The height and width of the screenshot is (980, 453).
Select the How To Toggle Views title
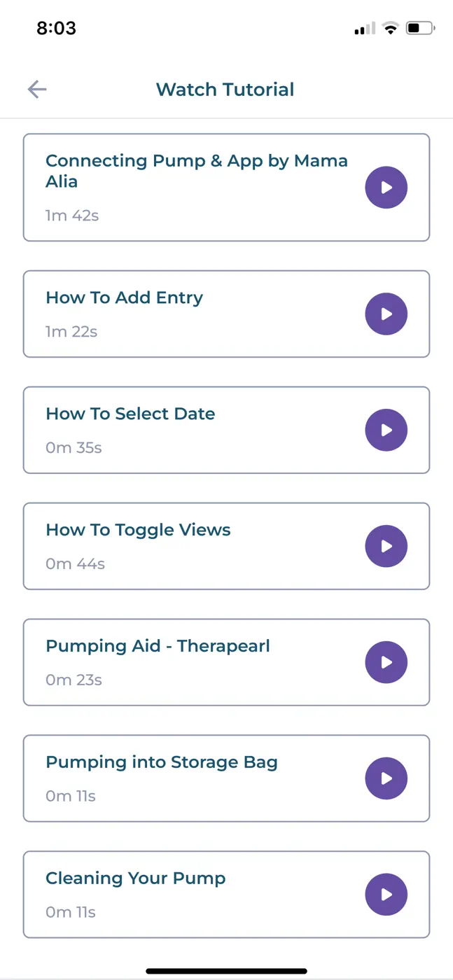138,530
